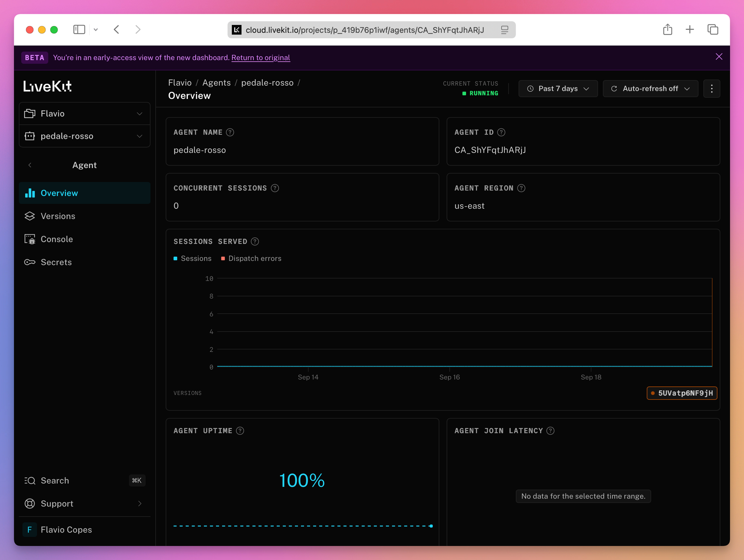Open the Secrets page
This screenshot has width=744, height=560.
[x=84, y=262]
